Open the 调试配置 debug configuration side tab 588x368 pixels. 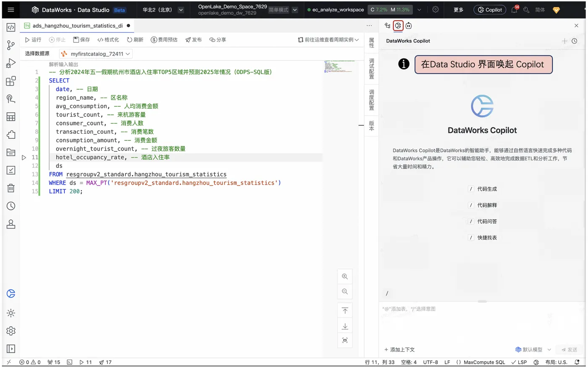(372, 69)
